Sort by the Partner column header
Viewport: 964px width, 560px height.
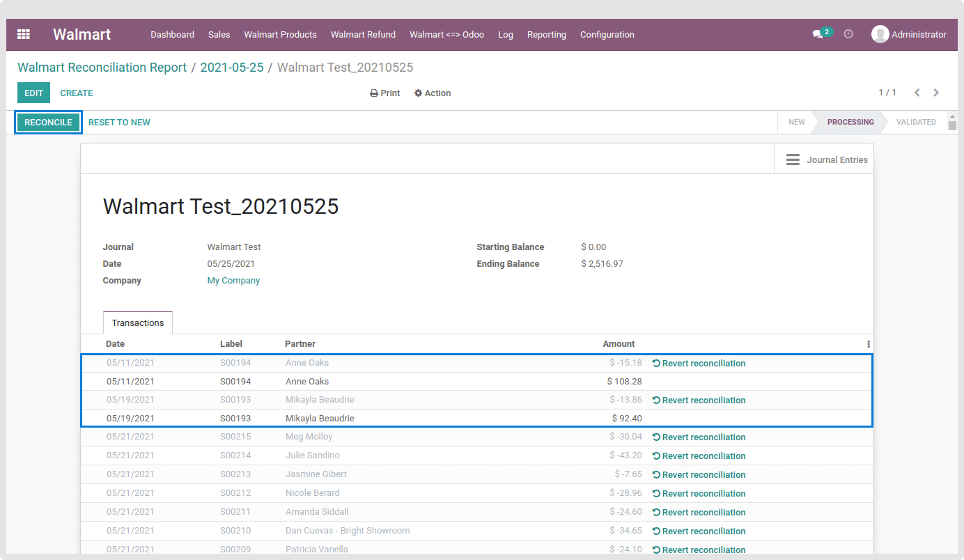(300, 344)
